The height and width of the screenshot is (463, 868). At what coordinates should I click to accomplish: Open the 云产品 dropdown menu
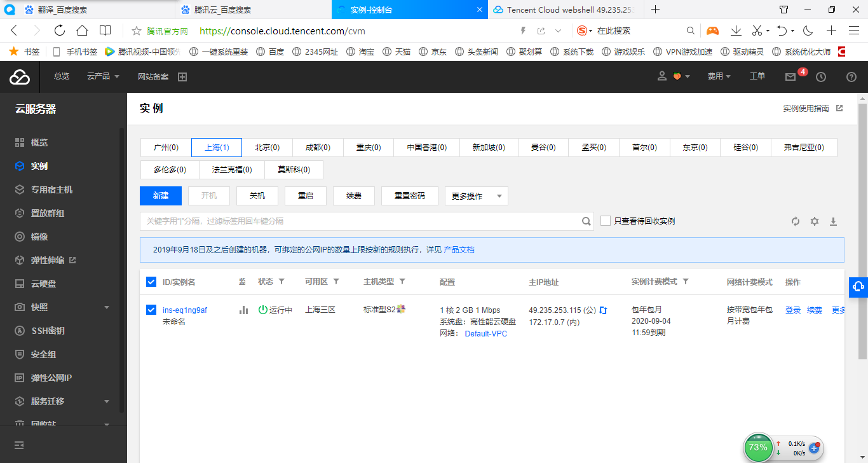point(103,76)
